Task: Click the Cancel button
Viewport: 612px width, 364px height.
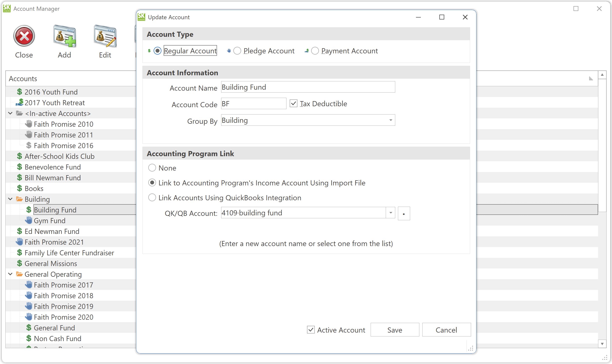Action: point(446,330)
